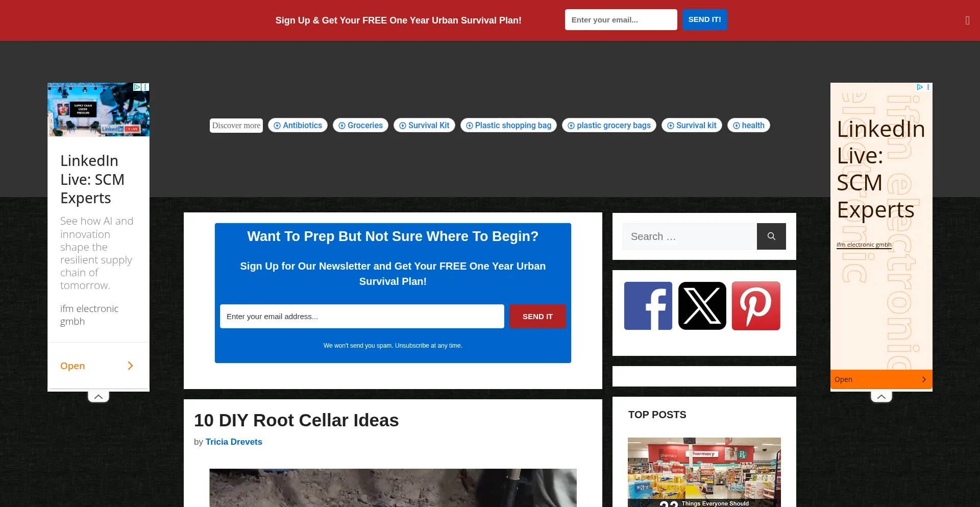Close the red signup banner
This screenshot has width=980, height=507.
coord(967,20)
